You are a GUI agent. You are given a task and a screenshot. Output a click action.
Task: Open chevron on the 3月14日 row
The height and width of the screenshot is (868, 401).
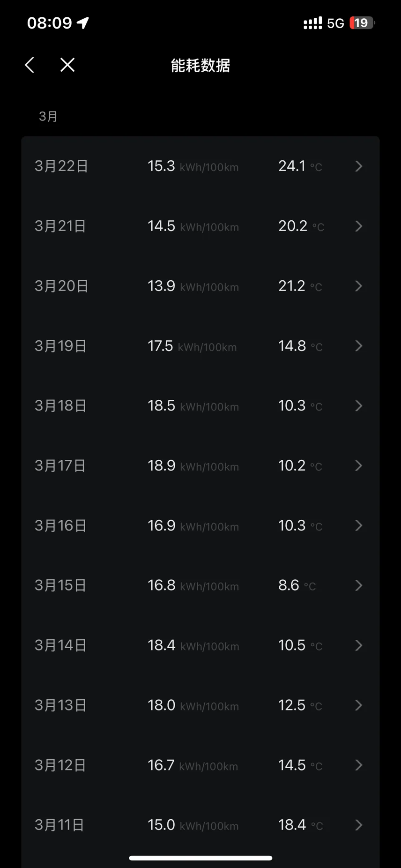359,645
